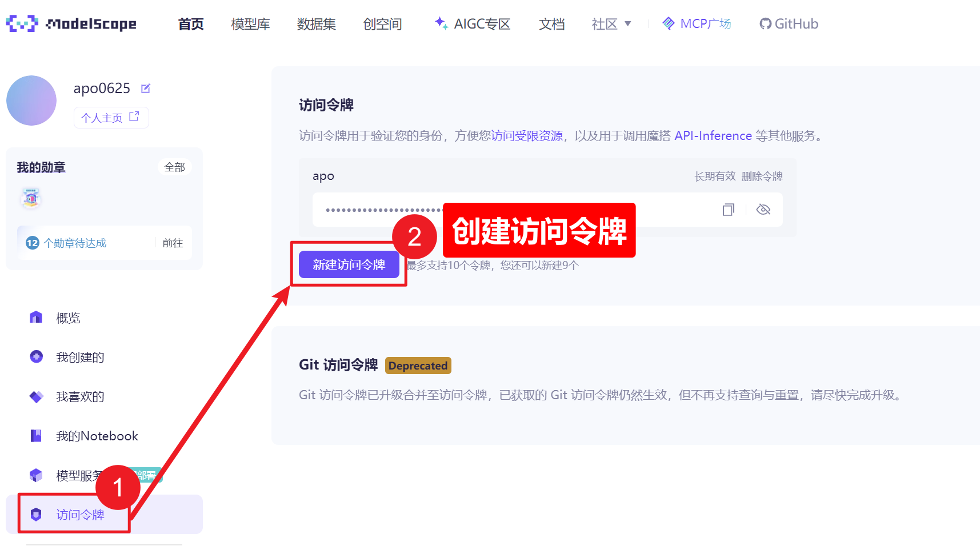
Task: Open the GitHub link in top navigation
Action: coord(789,23)
